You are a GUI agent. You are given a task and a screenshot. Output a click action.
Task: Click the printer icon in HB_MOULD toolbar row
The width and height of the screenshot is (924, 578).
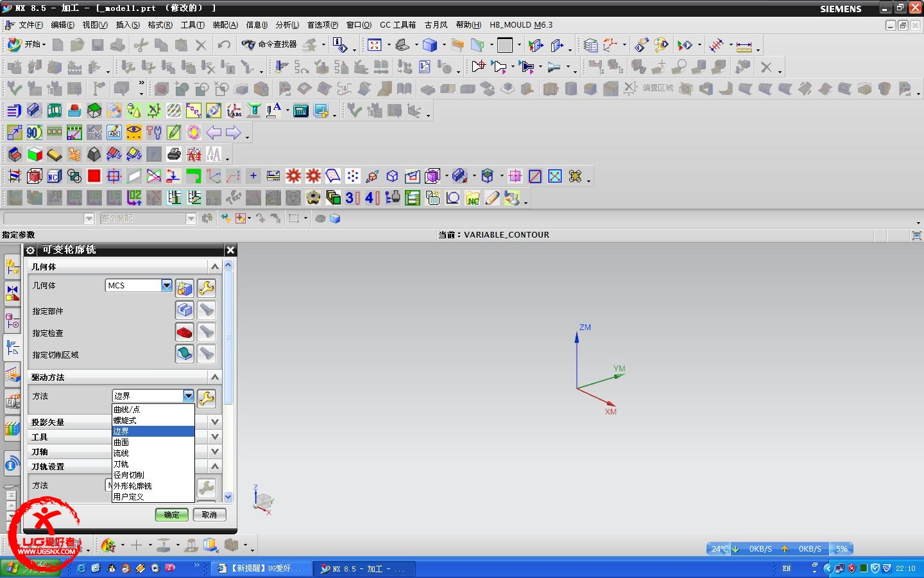(x=174, y=154)
